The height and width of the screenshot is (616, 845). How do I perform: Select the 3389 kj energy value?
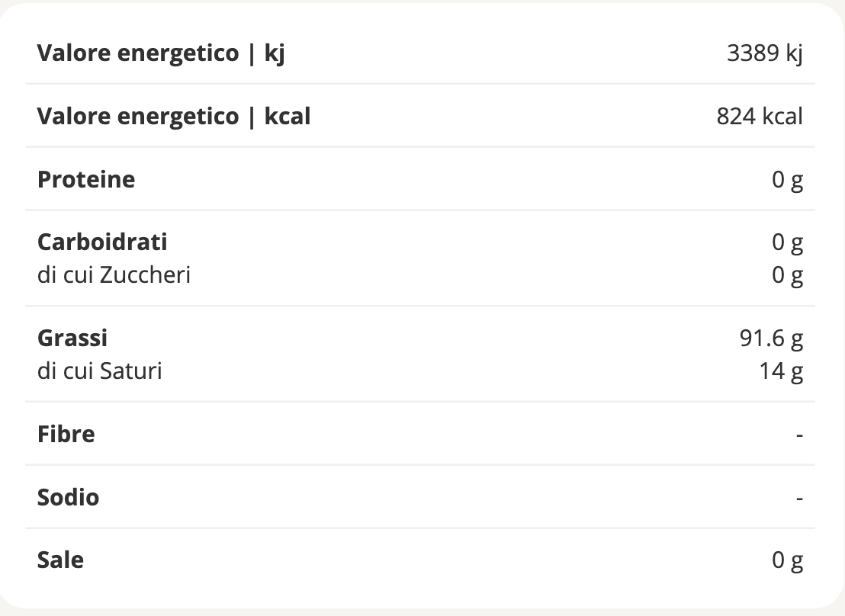(765, 54)
